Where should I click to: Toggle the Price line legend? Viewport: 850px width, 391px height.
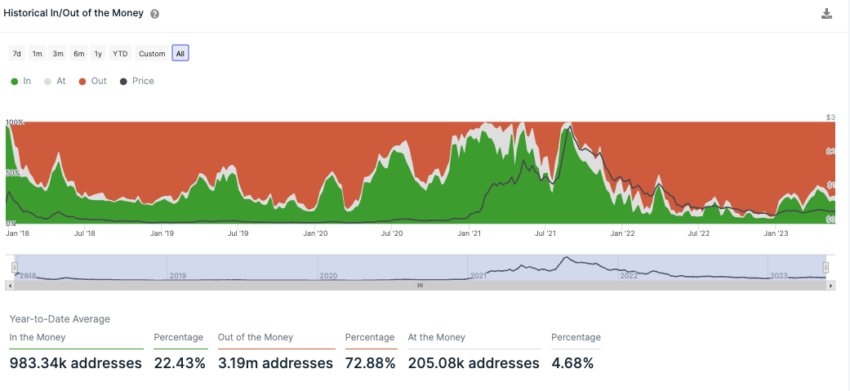137,81
